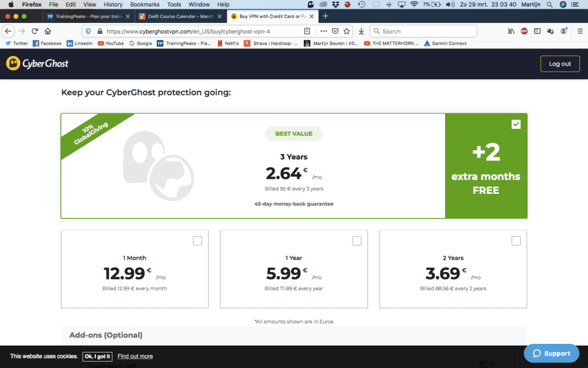
Task: Open the Firefox home page
Action: click(48, 31)
